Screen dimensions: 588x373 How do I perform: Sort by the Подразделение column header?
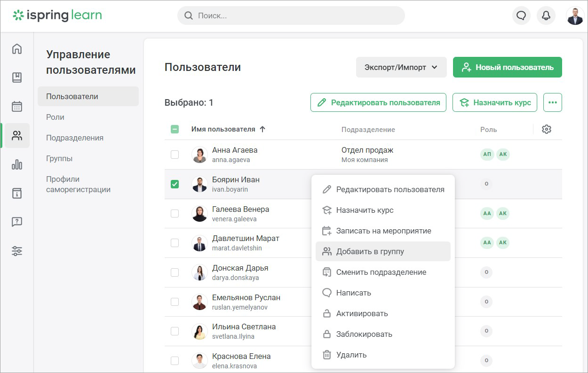[x=368, y=129]
